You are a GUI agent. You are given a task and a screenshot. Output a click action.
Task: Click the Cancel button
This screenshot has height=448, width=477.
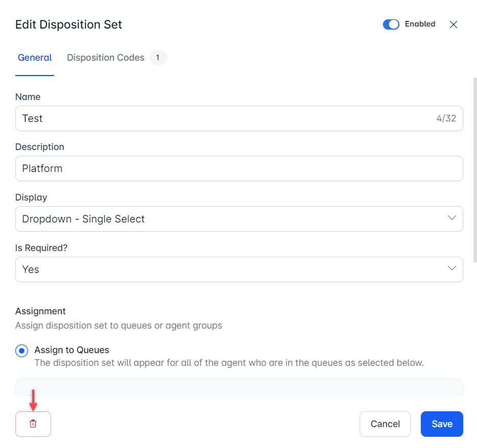coord(385,424)
